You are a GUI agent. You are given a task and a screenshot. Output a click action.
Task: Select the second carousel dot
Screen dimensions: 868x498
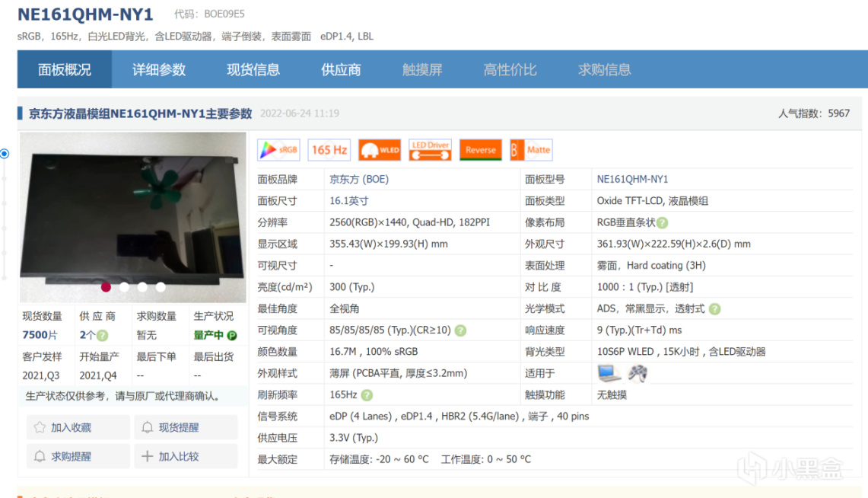coord(125,287)
